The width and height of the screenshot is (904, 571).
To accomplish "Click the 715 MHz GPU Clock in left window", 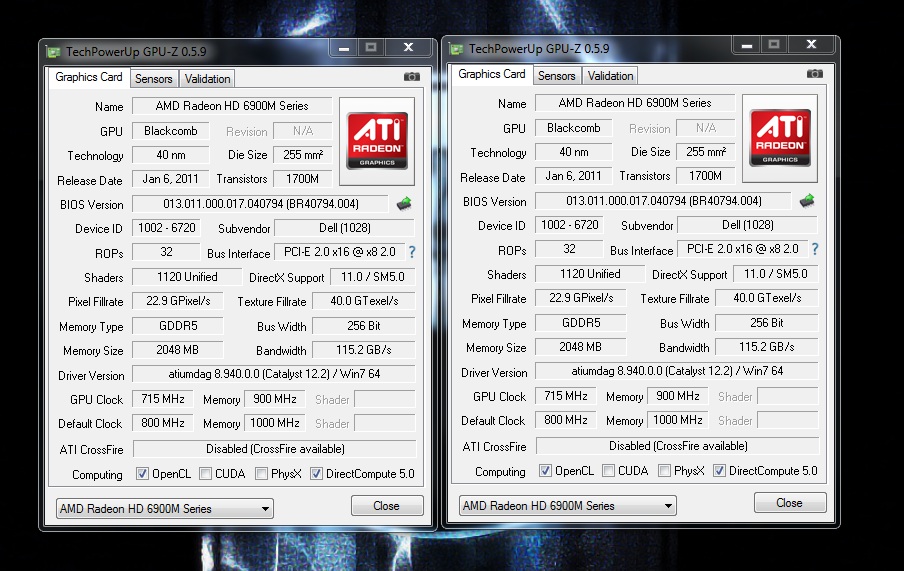I will pos(163,399).
